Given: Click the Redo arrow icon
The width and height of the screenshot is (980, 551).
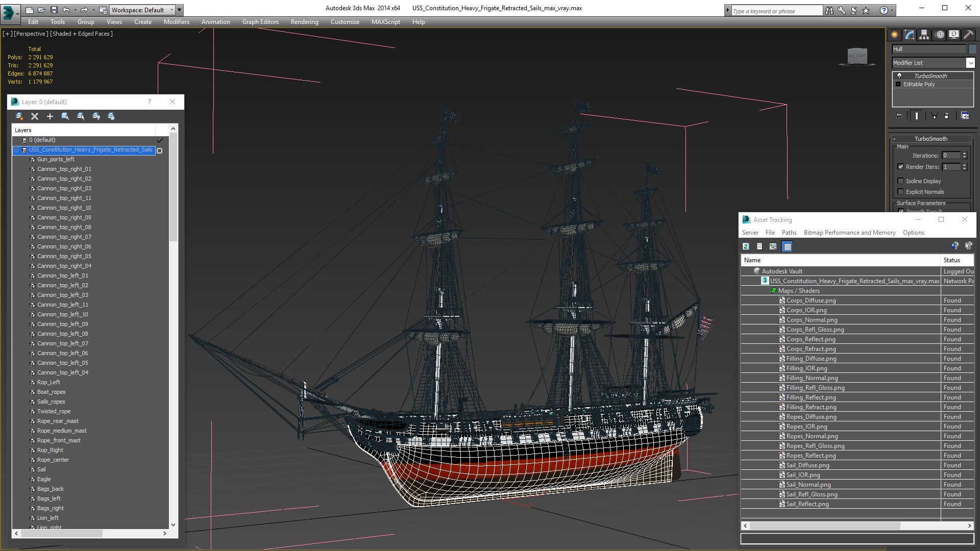Looking at the screenshot, I should coord(84,10).
